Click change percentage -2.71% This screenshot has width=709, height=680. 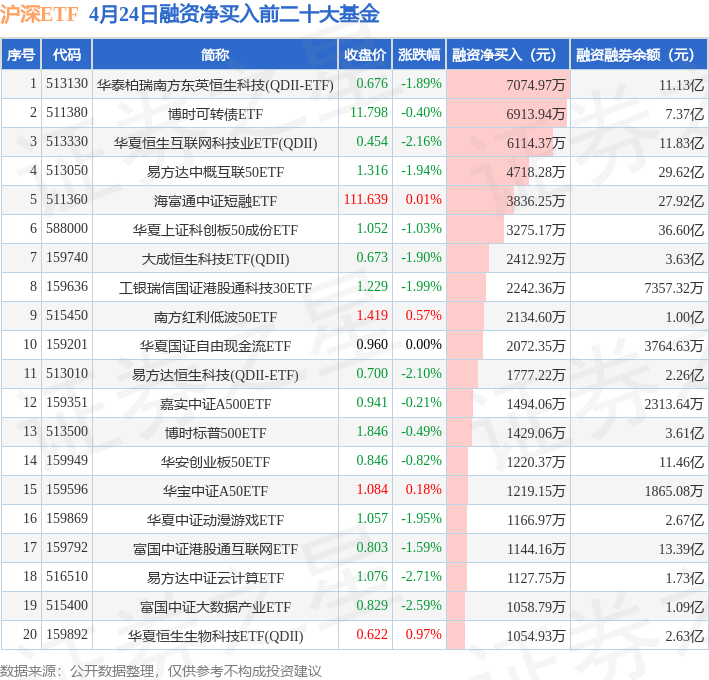tap(421, 576)
